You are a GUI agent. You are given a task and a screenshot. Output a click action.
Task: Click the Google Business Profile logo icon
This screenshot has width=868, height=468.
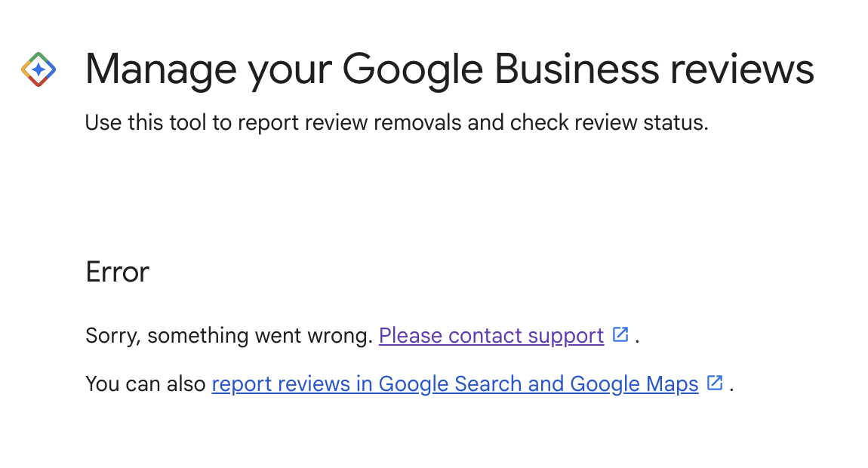(x=38, y=69)
